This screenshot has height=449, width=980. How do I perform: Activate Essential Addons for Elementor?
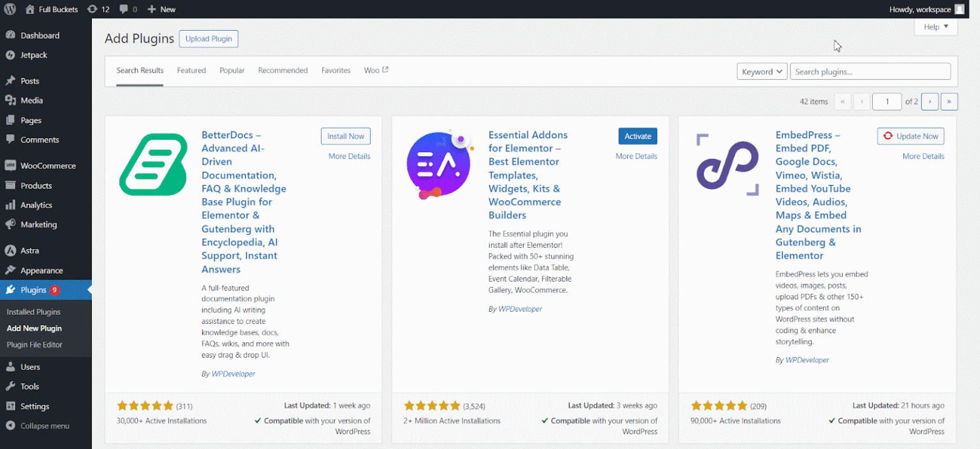(x=637, y=136)
